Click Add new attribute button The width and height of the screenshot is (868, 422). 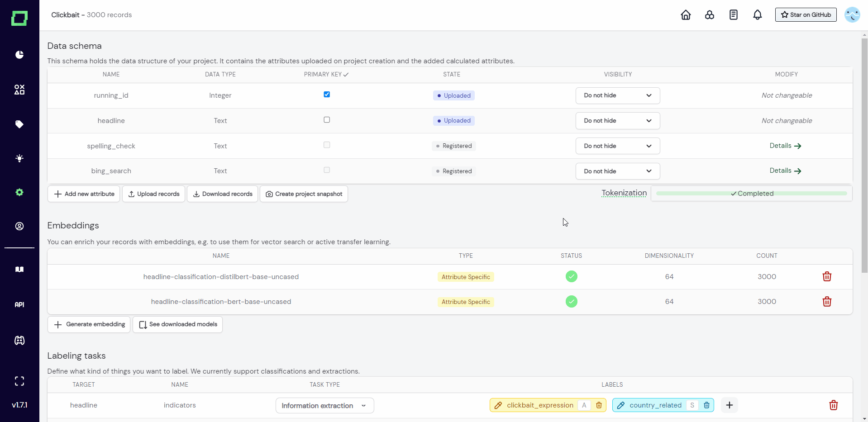coord(84,194)
